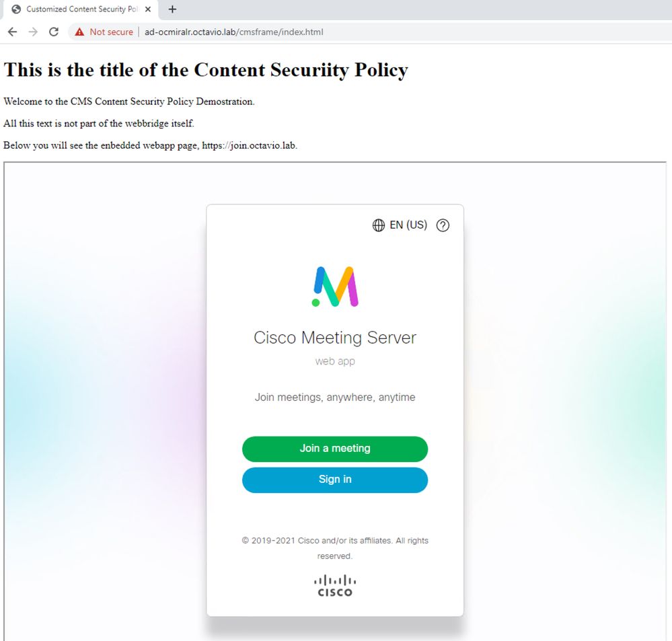Screen dimensions: 672x641
Task: Click the blue Sign in button
Action: click(335, 480)
